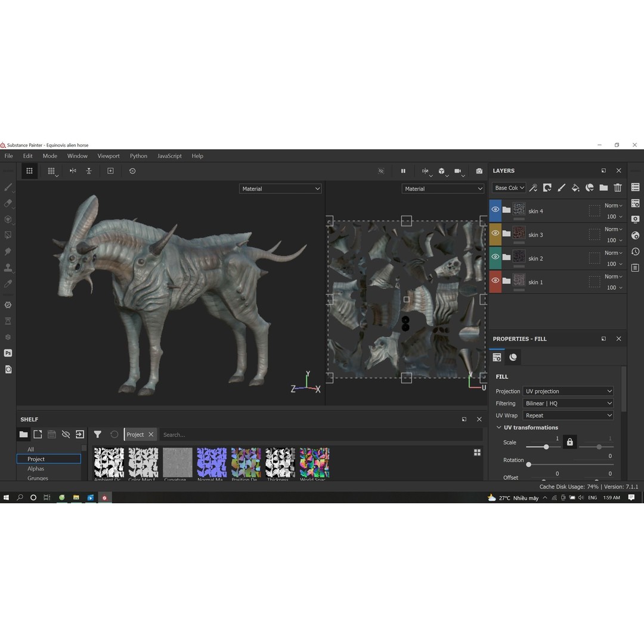Open the Smudge tool

(8, 250)
